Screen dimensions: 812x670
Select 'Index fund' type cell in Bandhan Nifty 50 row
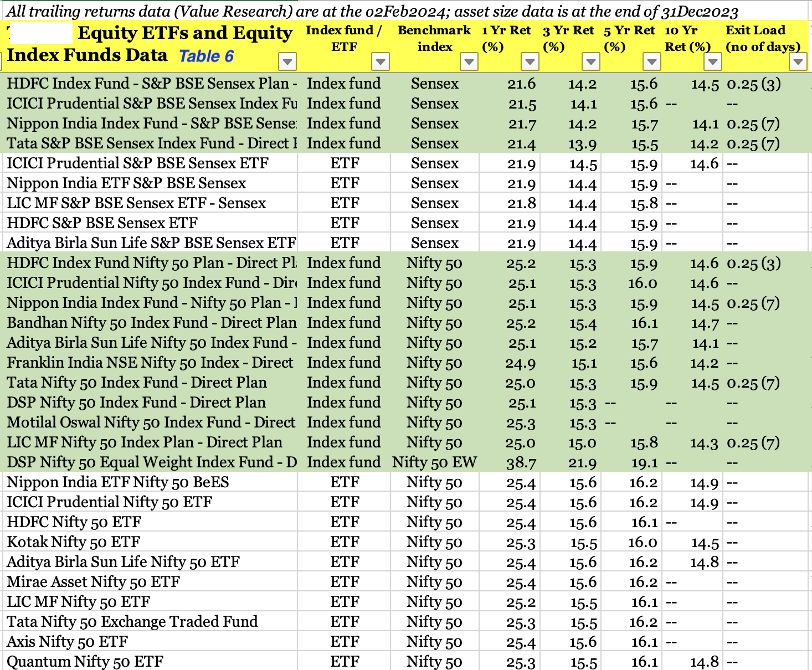[345, 323]
